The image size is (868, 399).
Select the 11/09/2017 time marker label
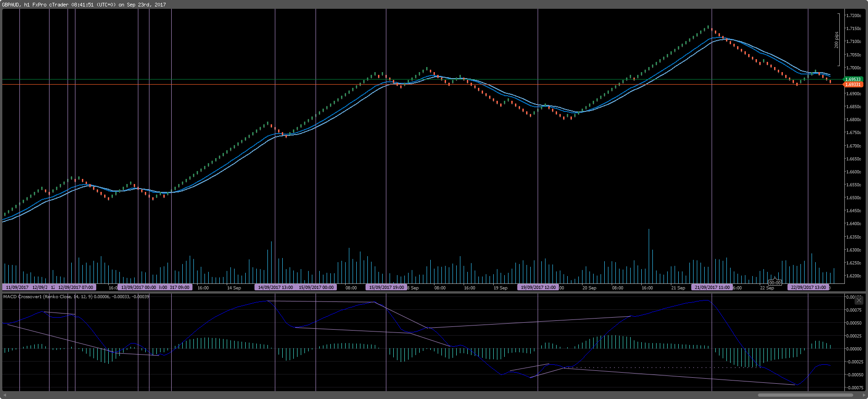pos(17,288)
